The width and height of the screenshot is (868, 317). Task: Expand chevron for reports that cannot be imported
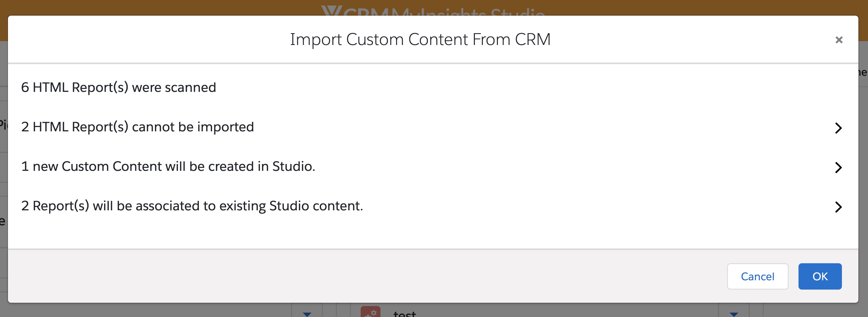click(838, 128)
